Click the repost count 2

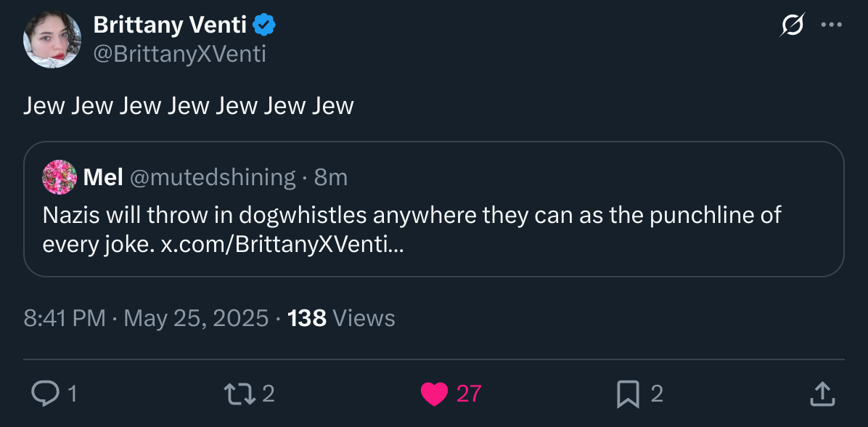click(x=269, y=394)
